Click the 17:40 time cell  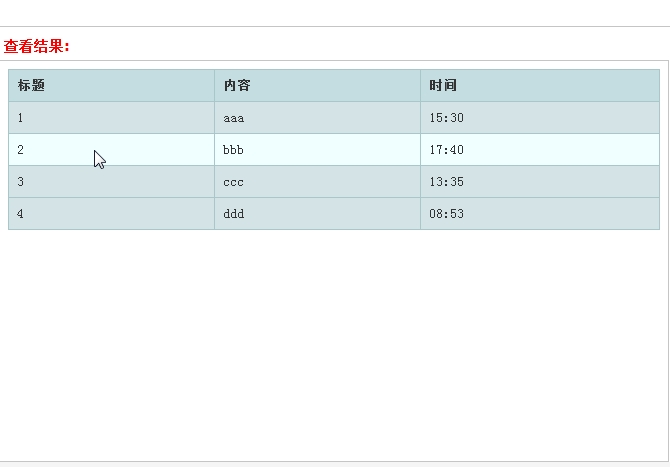point(540,150)
